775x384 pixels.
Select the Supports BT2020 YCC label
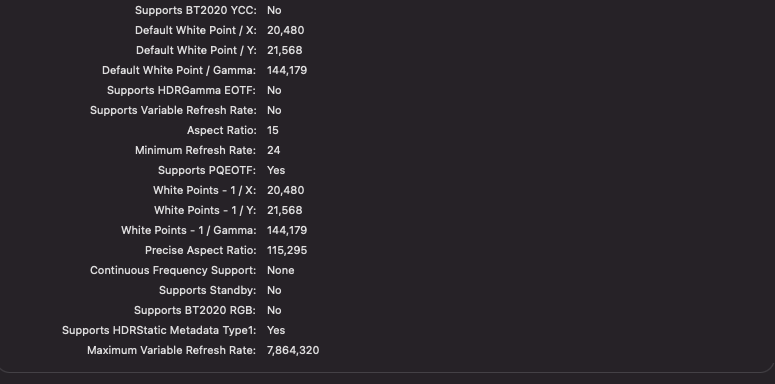(x=196, y=10)
